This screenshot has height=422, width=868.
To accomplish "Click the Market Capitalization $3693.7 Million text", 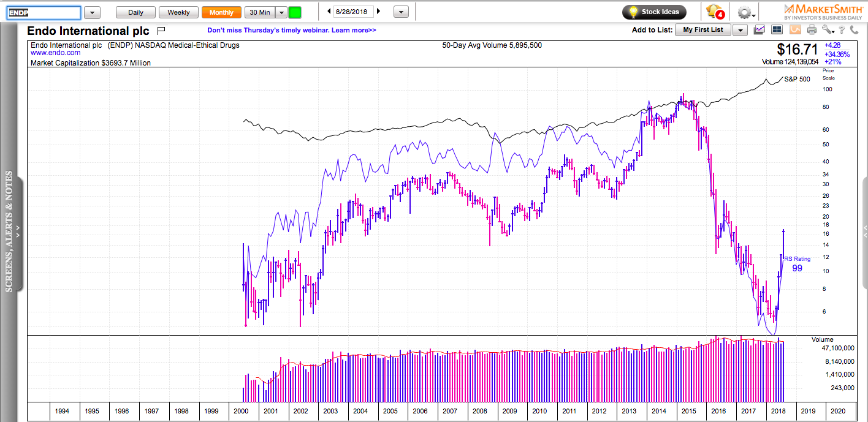I will click(91, 62).
